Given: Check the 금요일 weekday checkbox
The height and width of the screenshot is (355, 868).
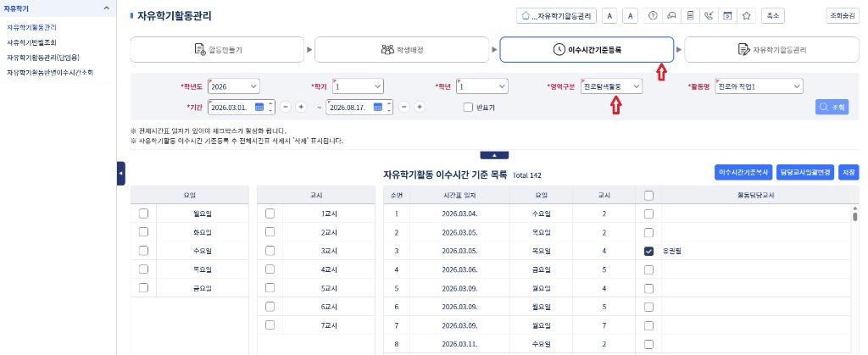Looking at the screenshot, I should [x=143, y=287].
